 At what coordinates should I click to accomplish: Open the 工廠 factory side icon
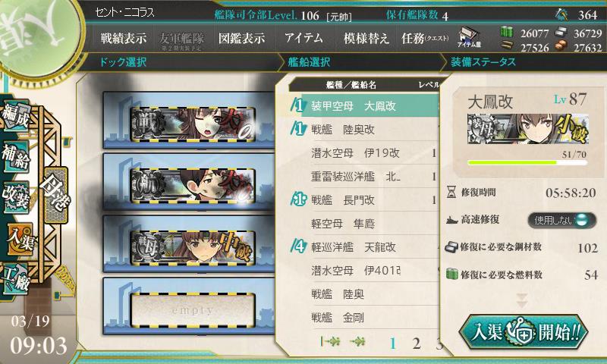click(x=16, y=279)
